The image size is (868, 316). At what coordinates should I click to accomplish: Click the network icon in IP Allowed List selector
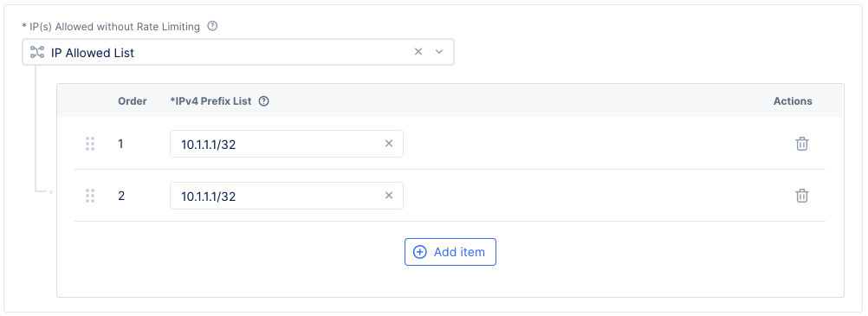click(x=37, y=53)
